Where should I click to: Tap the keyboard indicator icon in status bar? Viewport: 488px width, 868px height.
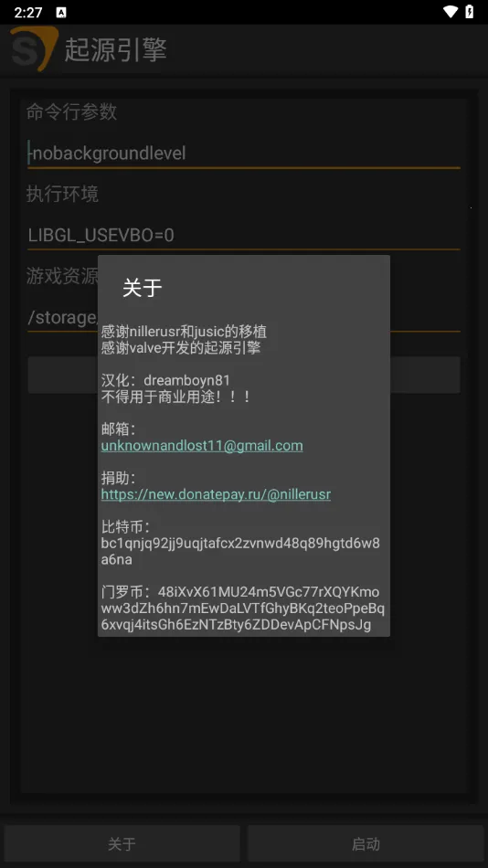point(61,12)
